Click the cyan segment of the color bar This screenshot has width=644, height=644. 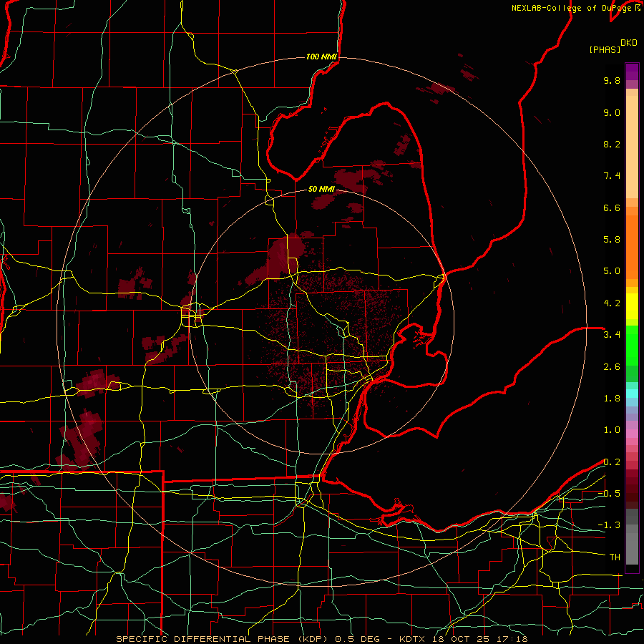click(632, 394)
